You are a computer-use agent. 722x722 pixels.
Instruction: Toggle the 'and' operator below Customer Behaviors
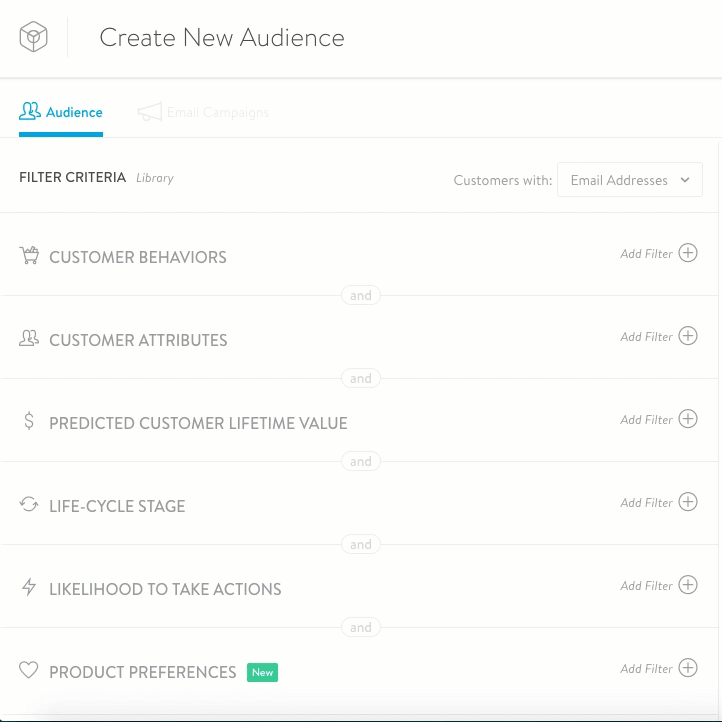point(361,295)
